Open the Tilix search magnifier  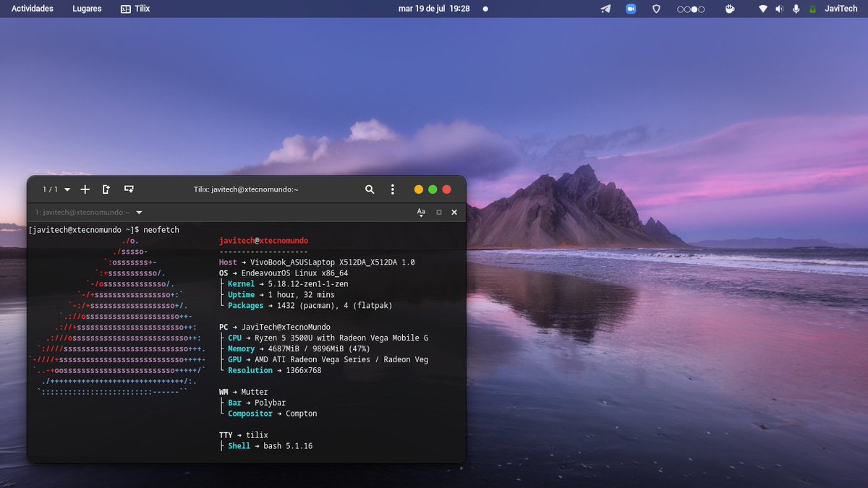[370, 189]
